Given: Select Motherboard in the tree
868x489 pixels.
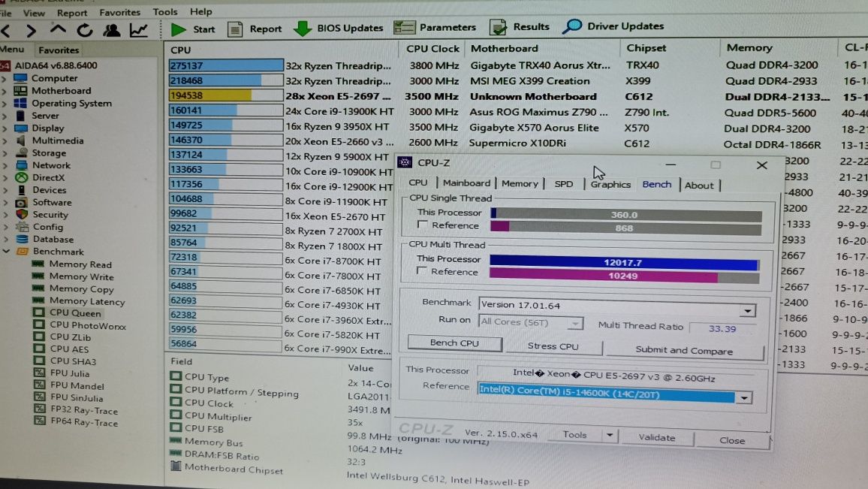Looking at the screenshot, I should (61, 90).
